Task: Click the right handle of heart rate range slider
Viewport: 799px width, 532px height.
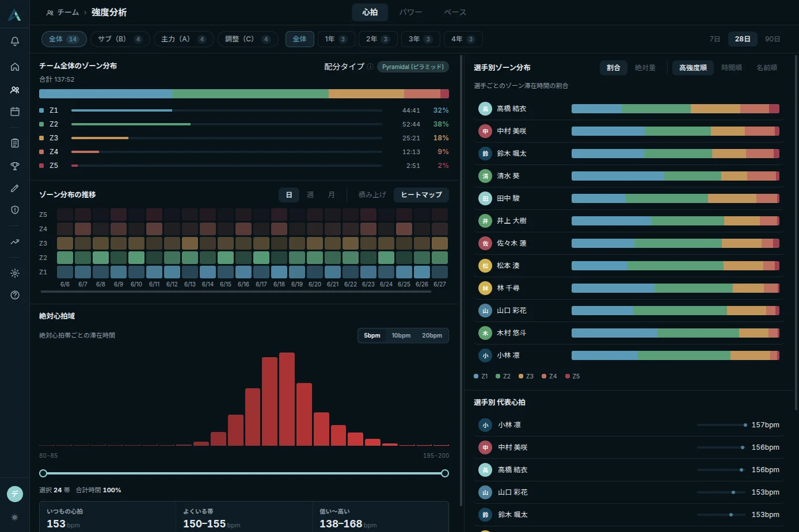Action: click(x=445, y=473)
